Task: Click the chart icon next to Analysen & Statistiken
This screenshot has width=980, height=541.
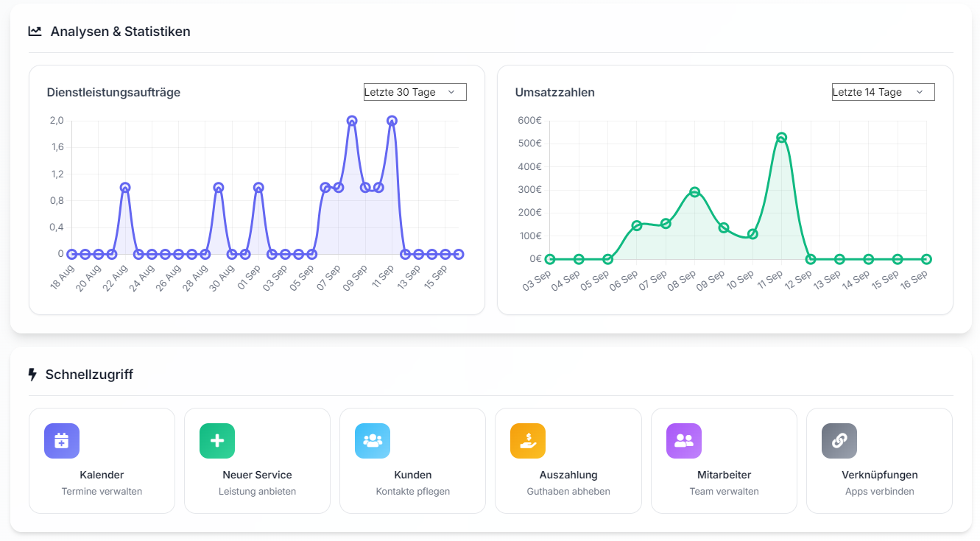Action: pyautogui.click(x=34, y=31)
